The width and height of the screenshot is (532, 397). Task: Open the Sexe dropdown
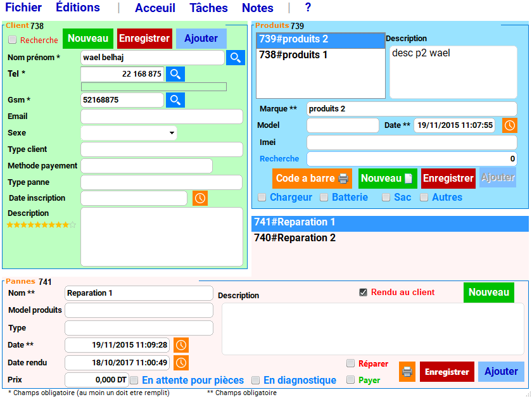pyautogui.click(x=129, y=133)
